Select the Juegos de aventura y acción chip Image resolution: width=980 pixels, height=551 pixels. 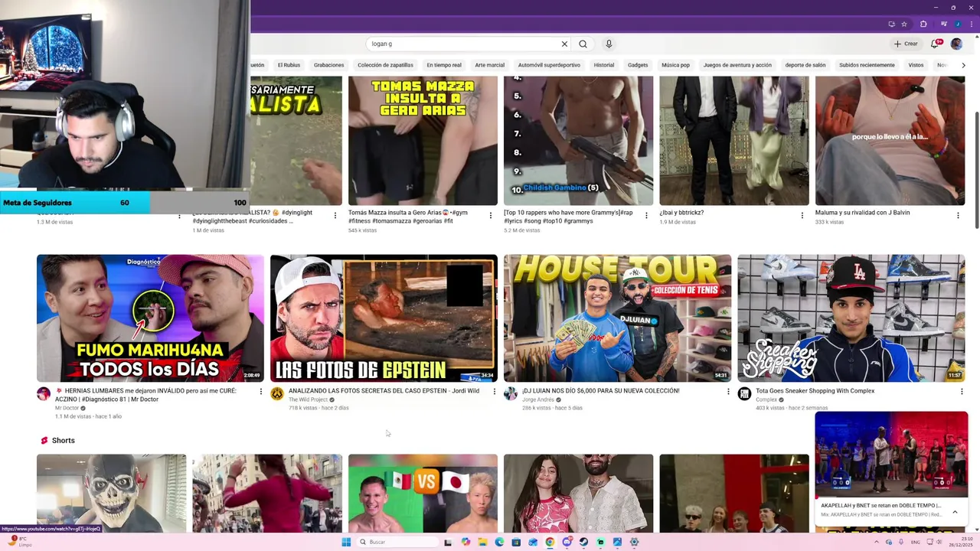[737, 65]
